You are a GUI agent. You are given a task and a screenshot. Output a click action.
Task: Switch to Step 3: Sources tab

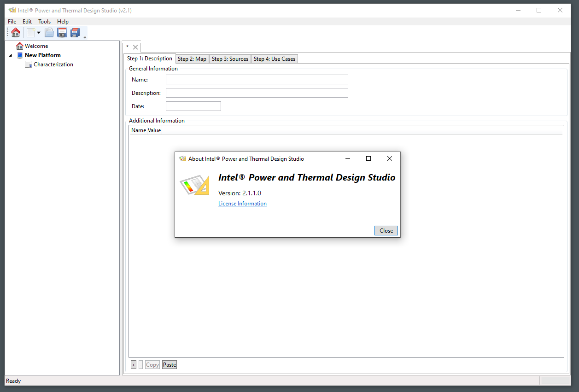(x=230, y=59)
